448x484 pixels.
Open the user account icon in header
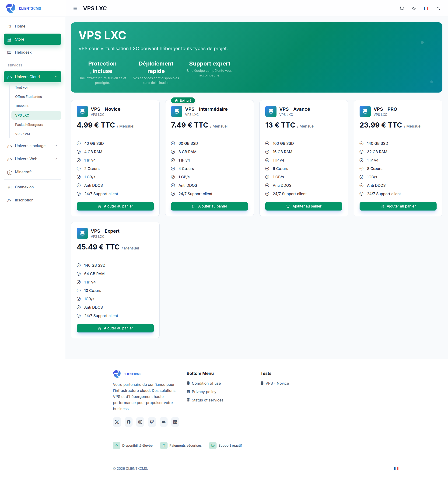(x=438, y=8)
